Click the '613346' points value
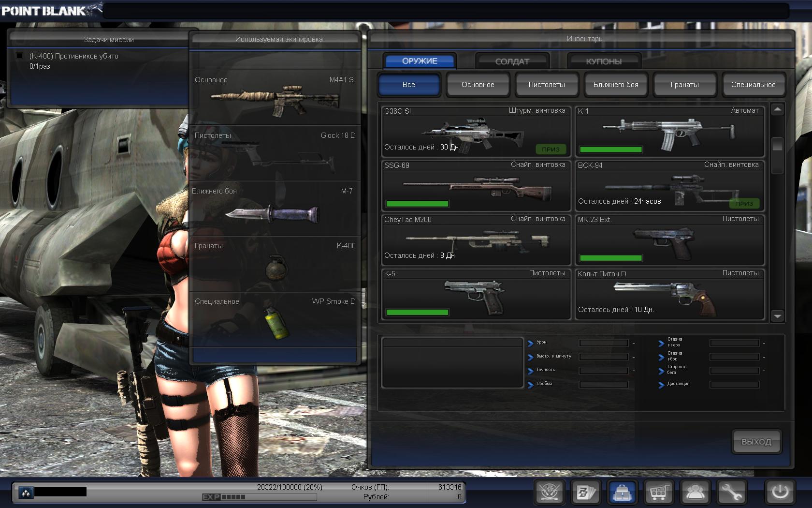Image resolution: width=812 pixels, height=508 pixels. tap(449, 487)
